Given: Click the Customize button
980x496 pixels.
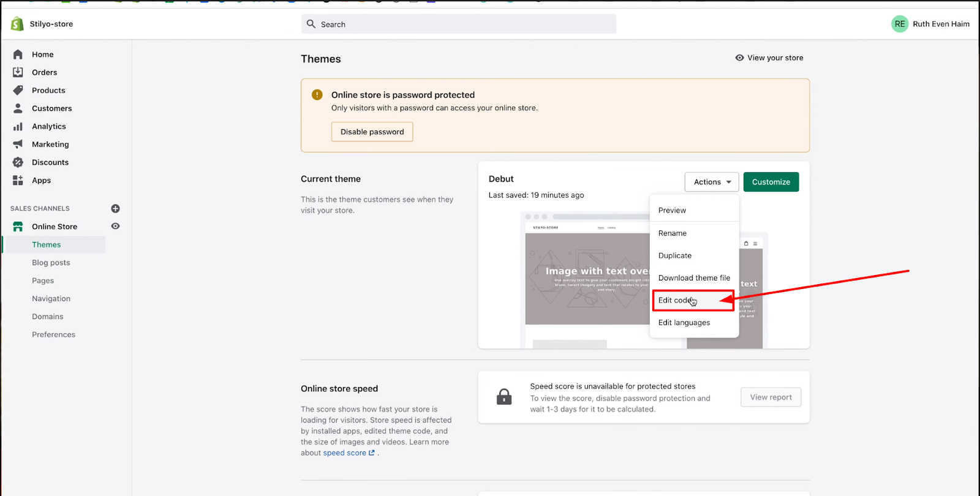Looking at the screenshot, I should click(771, 182).
